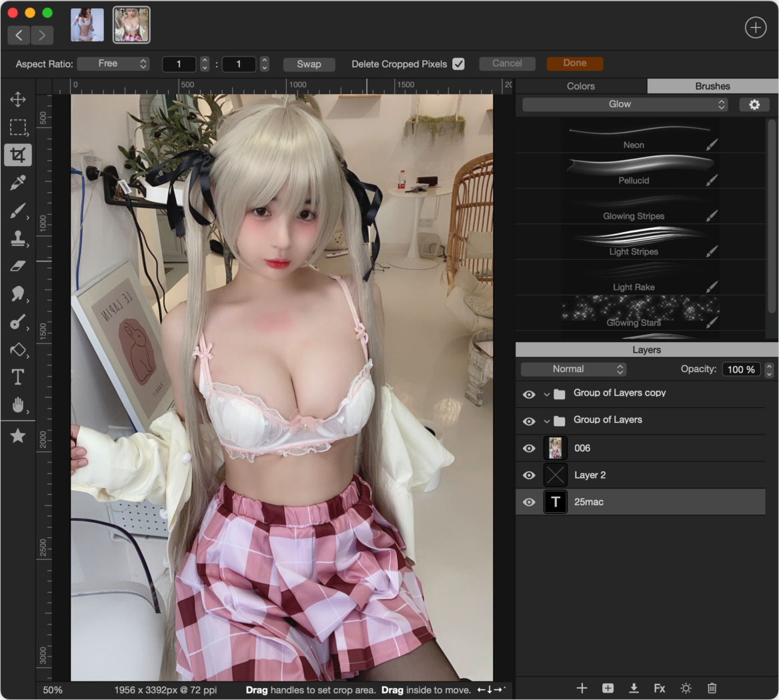Screen dimensions: 779x700
Task: Click the boxed-plus new group icon
Action: (x=608, y=688)
